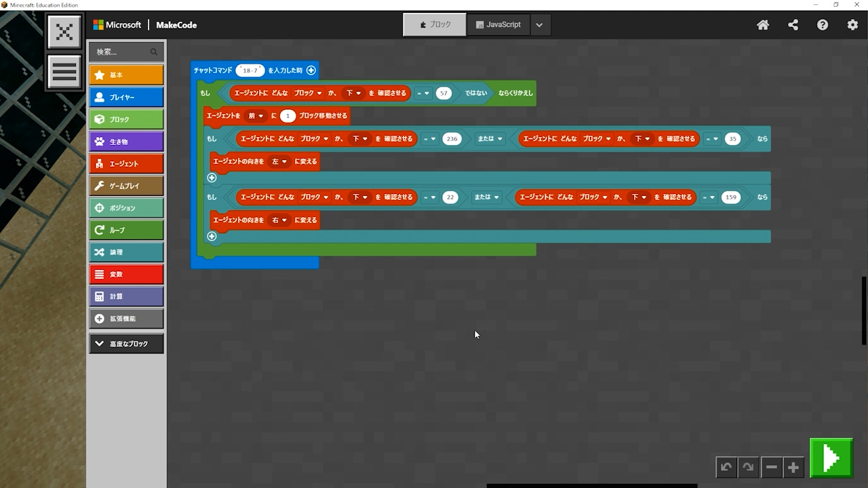Open the Help question mark icon

[823, 25]
